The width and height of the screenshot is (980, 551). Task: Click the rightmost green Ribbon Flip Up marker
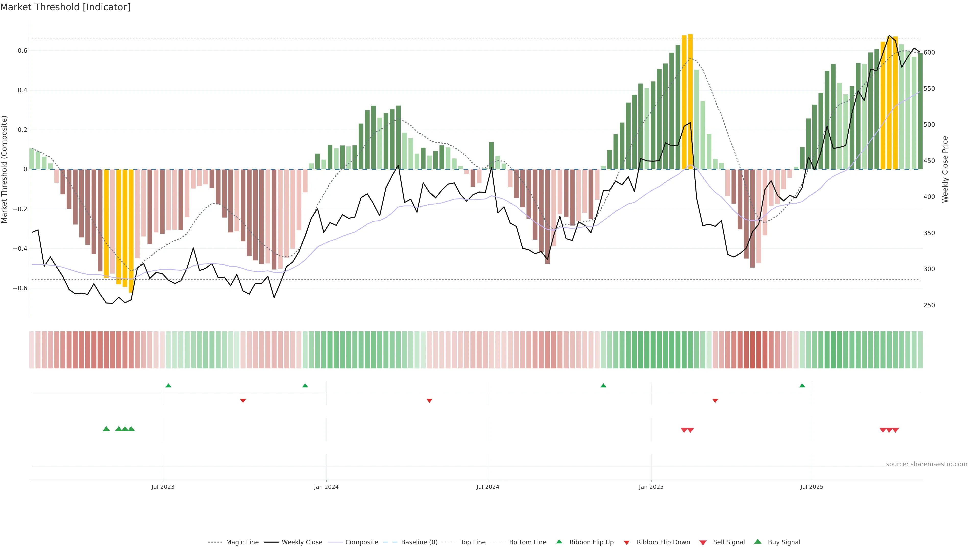(x=802, y=386)
